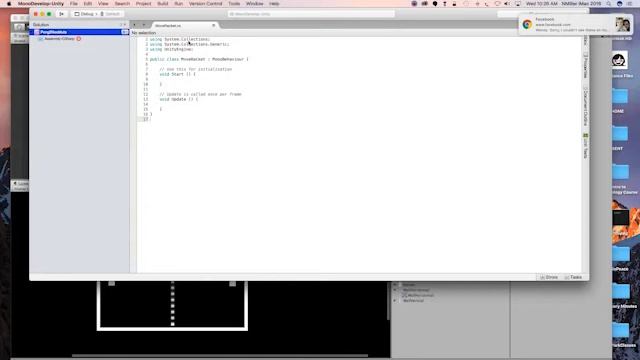
Task: Click the notification's profile photo thumbnail
Action: pos(622,24)
